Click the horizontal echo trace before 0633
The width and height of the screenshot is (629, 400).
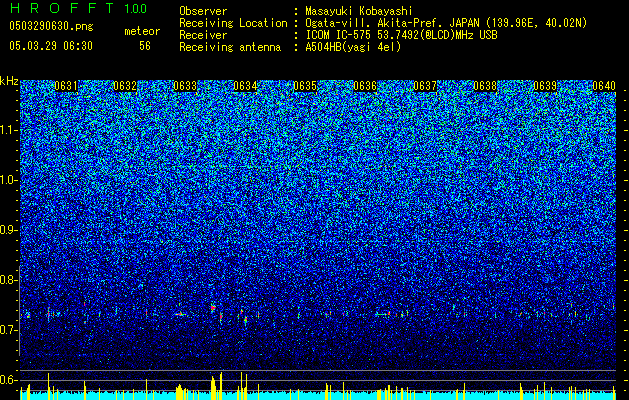(x=181, y=314)
